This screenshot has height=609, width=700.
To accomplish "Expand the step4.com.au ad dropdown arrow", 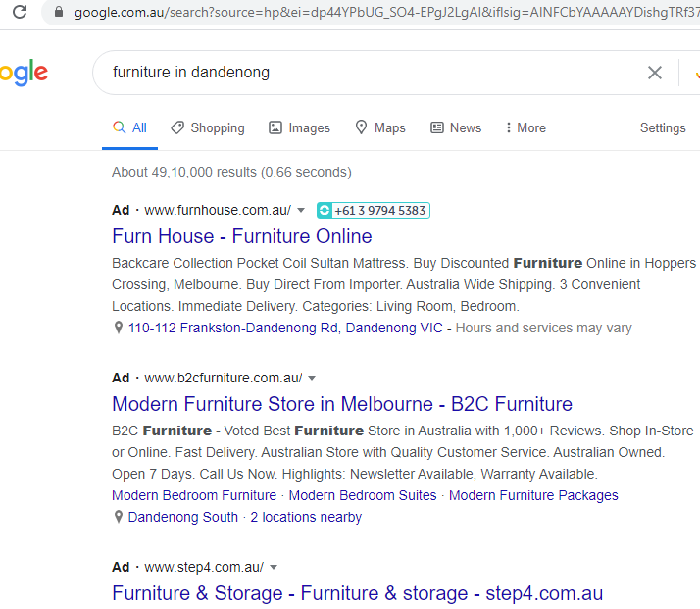I will [274, 567].
